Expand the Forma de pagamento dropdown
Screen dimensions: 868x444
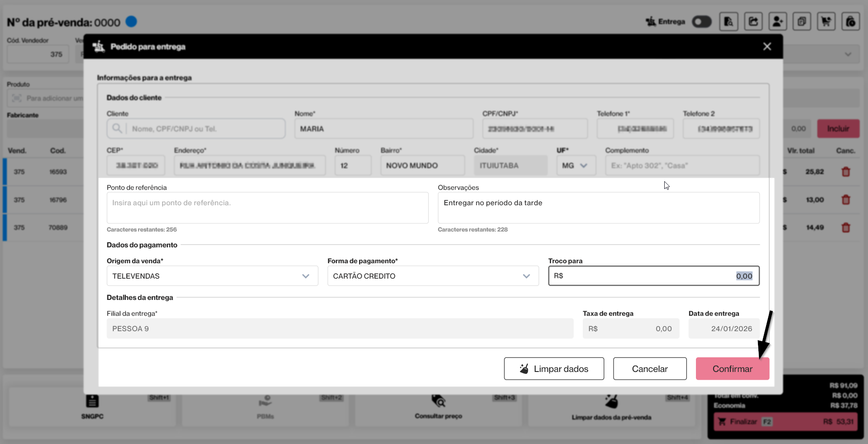pos(432,276)
